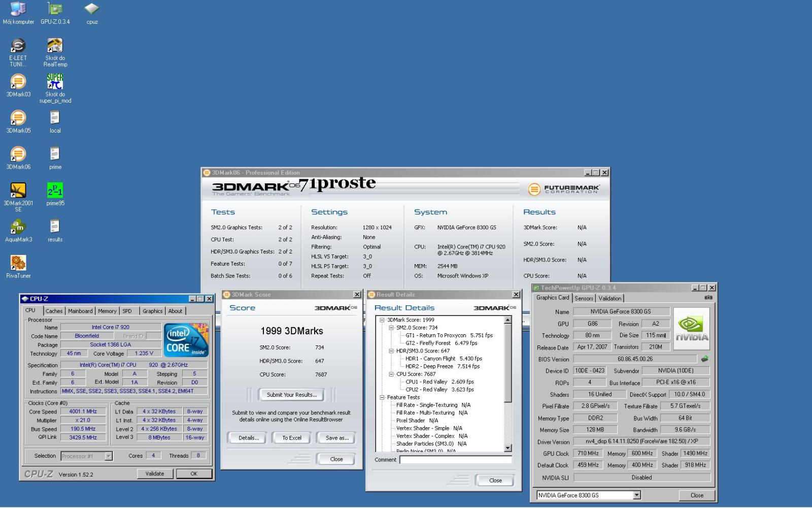Select GT1 - Return To Proxycon result row
The image size is (812, 508).
pos(449,335)
